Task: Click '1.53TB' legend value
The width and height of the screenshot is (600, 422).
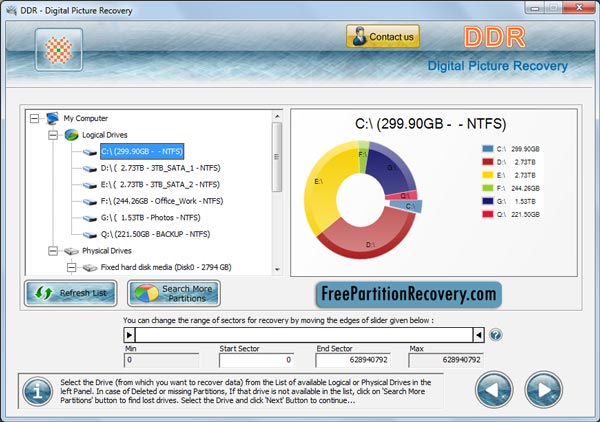Action: click(525, 201)
